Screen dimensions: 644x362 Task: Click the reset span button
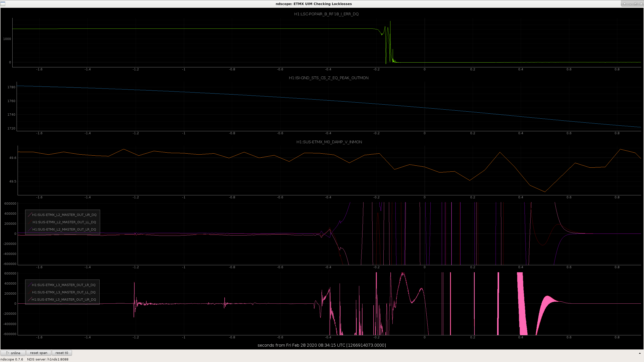[x=39, y=353]
